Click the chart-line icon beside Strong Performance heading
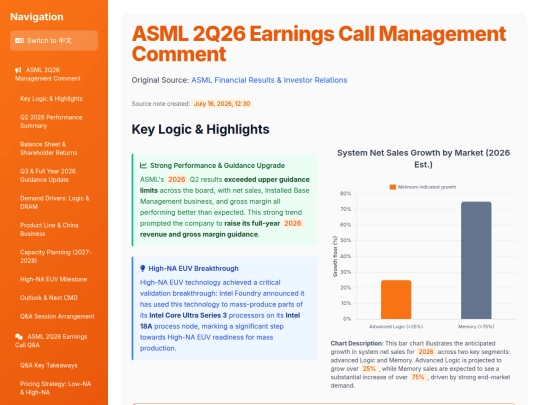Screen dimensions: 540x405 click(x=143, y=166)
